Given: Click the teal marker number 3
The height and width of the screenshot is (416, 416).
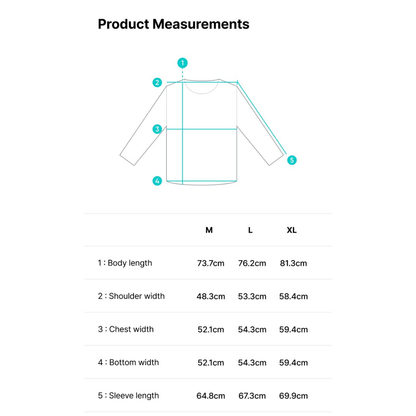Looking at the screenshot, I should pyautogui.click(x=157, y=129).
